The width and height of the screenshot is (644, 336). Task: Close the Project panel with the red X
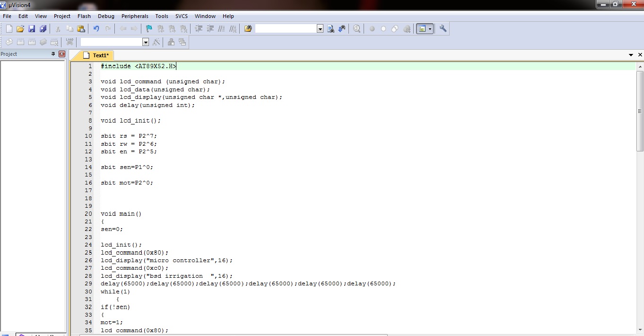click(61, 54)
